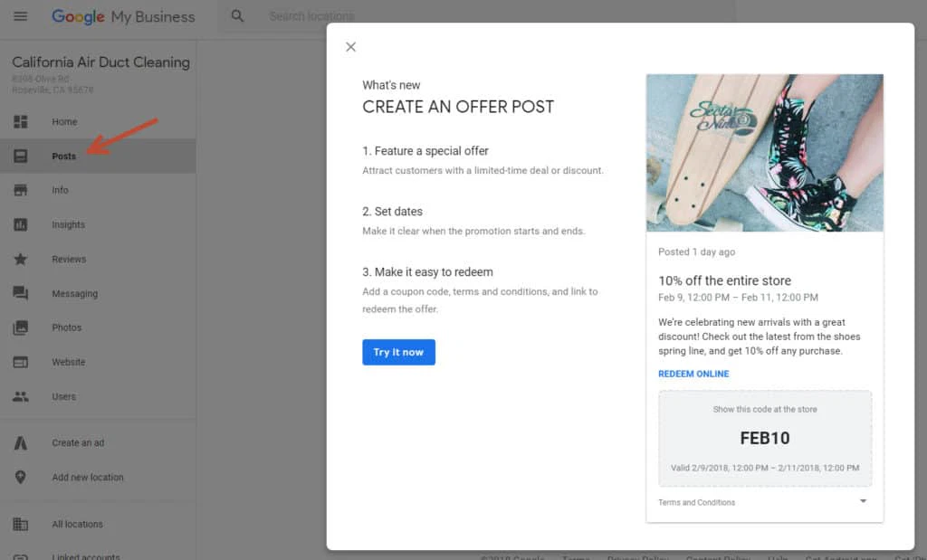
Task: Click the skateboard offer post image
Action: [764, 152]
